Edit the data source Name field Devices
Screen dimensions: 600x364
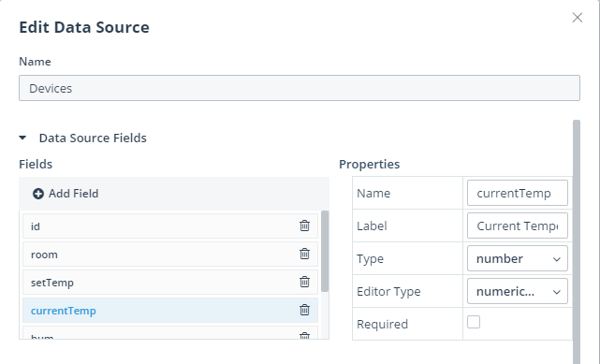coord(300,88)
